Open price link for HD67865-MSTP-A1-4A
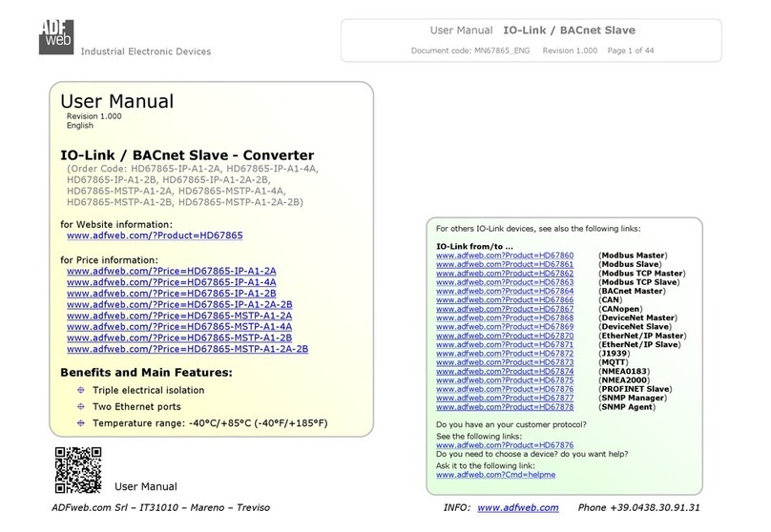The width and height of the screenshot is (771, 532). click(x=179, y=327)
